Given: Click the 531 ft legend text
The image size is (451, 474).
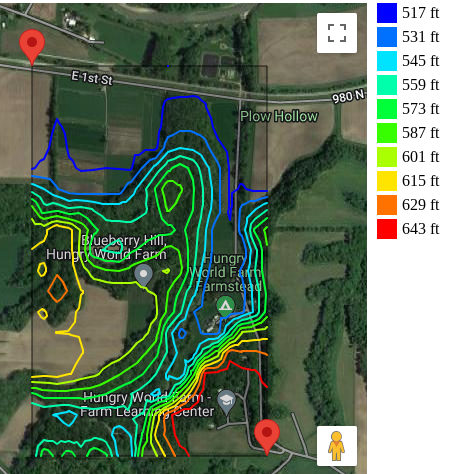Looking at the screenshot, I should [x=420, y=37].
